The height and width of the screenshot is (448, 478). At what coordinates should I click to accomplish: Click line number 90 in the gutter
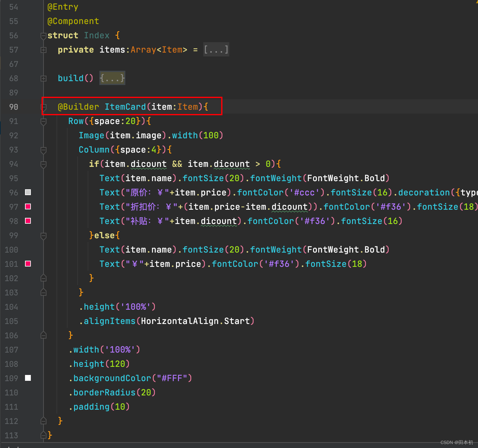point(14,107)
